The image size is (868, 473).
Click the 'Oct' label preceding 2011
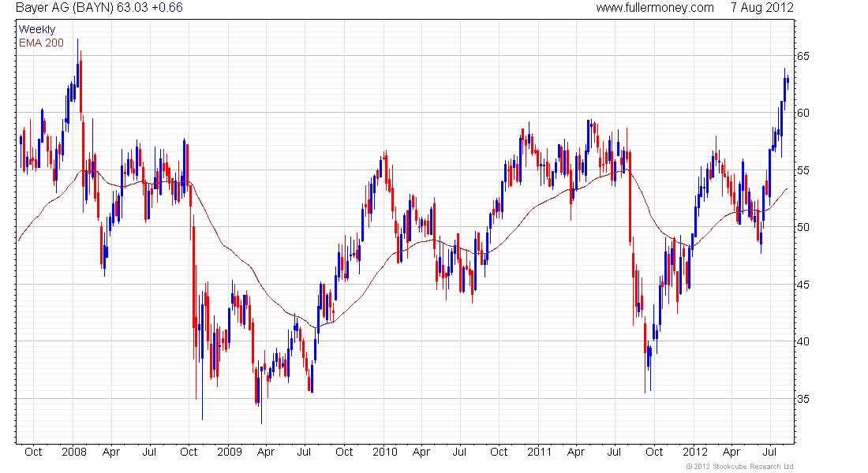click(x=499, y=452)
